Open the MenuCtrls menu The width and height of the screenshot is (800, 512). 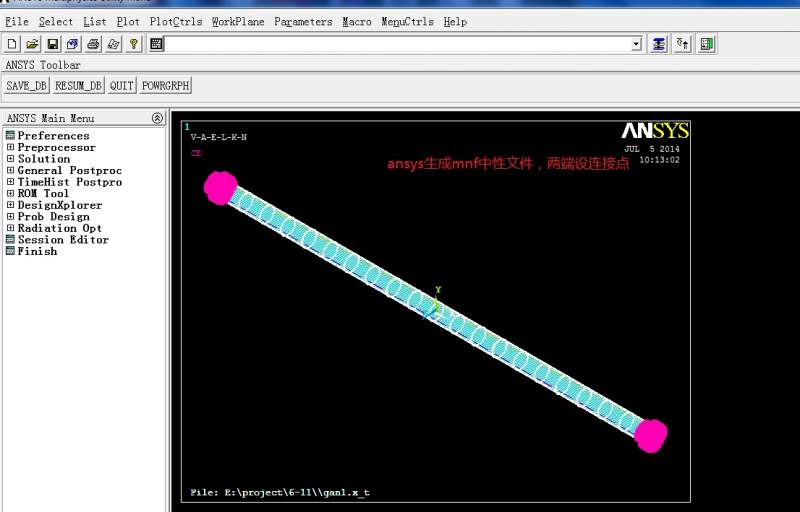[408, 22]
